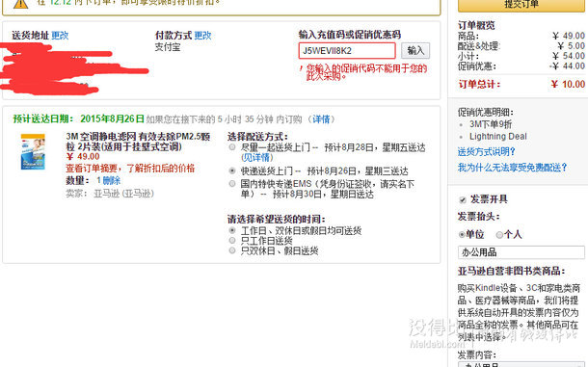Viewport: 588px width, 367px height.
Task: Click 查看订单摘要 discounted price text
Action: pos(130,168)
